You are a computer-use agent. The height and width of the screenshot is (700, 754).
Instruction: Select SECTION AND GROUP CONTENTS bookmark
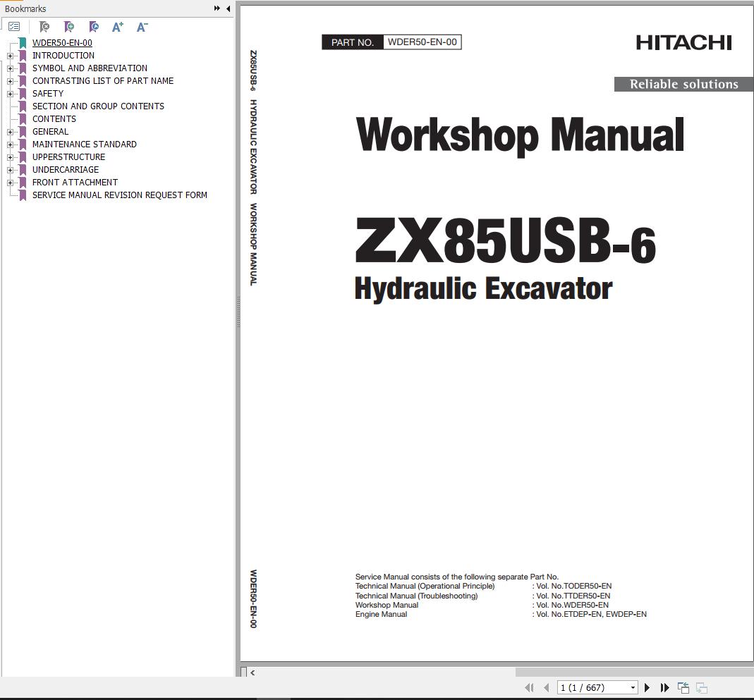pos(98,106)
